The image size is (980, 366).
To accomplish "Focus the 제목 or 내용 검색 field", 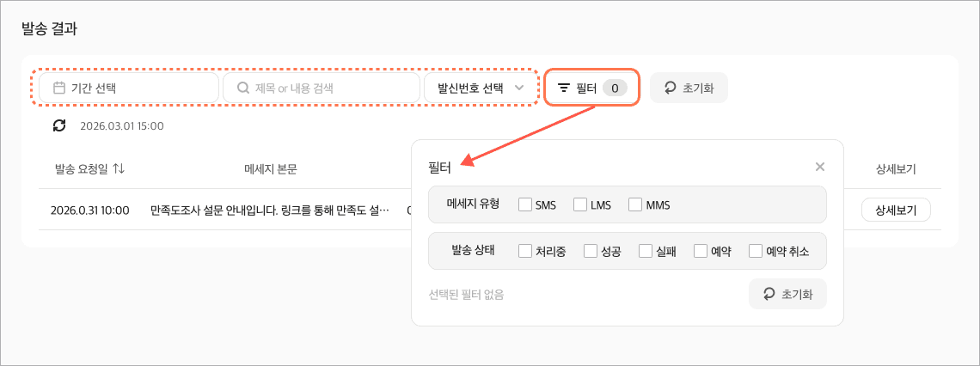I will click(x=322, y=88).
